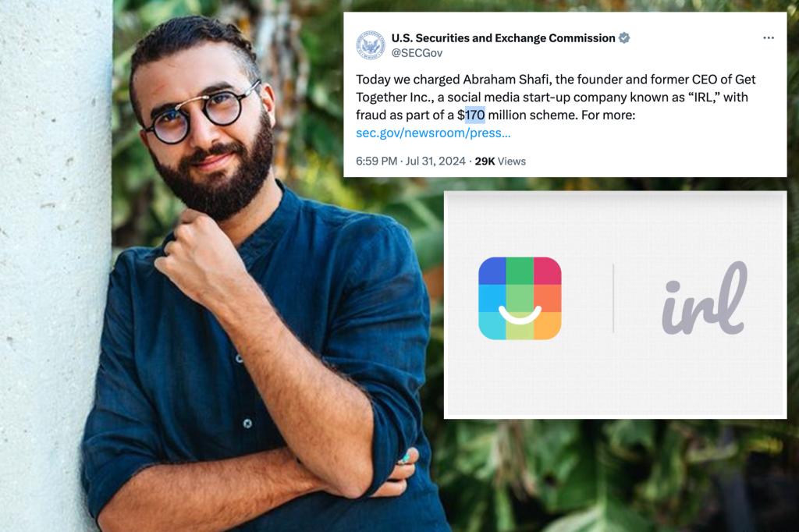
Task: Pick the pink square in IRL logo
Action: tap(547, 271)
